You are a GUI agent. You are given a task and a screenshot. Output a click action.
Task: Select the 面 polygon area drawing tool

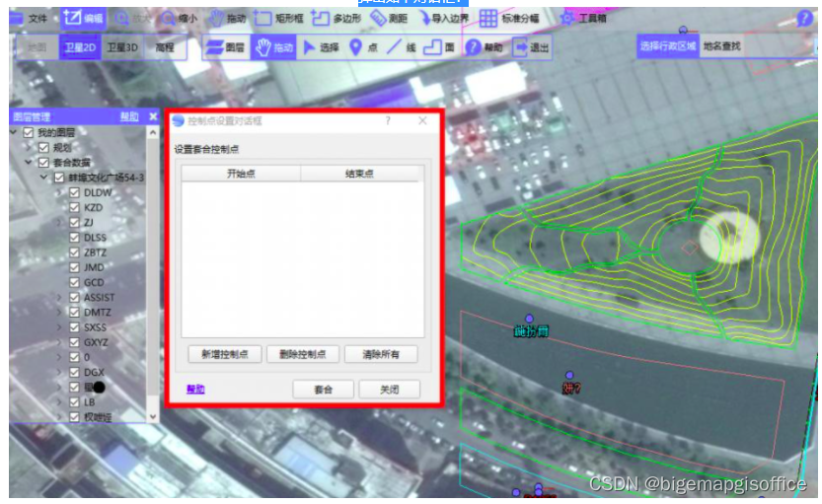(439, 47)
